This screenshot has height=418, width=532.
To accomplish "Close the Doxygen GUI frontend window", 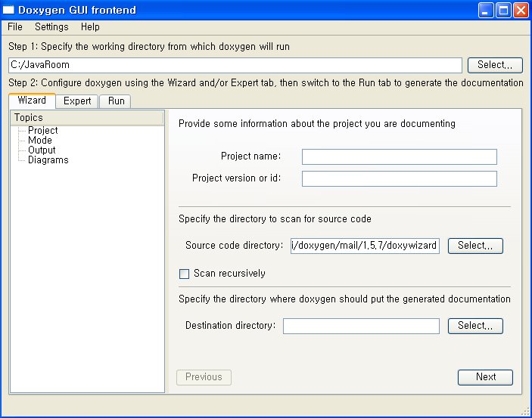I will click(521, 10).
